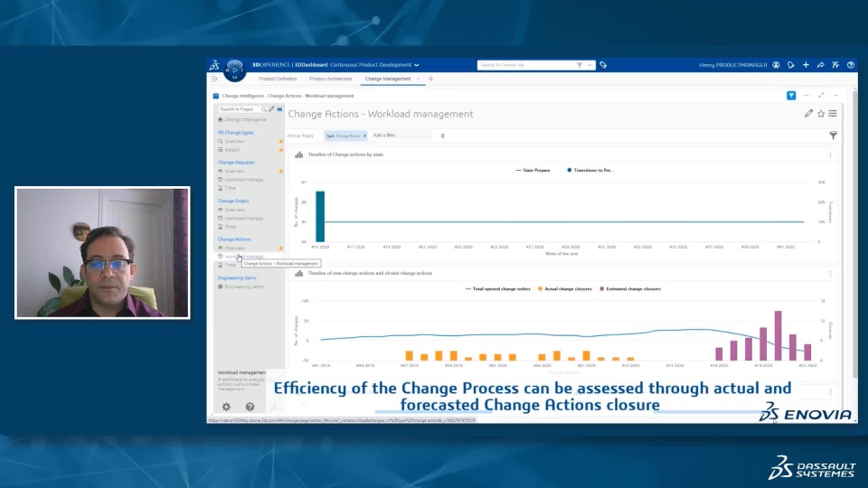Edit page using the pencil beside the title
The image size is (868, 488).
pyautogui.click(x=808, y=114)
